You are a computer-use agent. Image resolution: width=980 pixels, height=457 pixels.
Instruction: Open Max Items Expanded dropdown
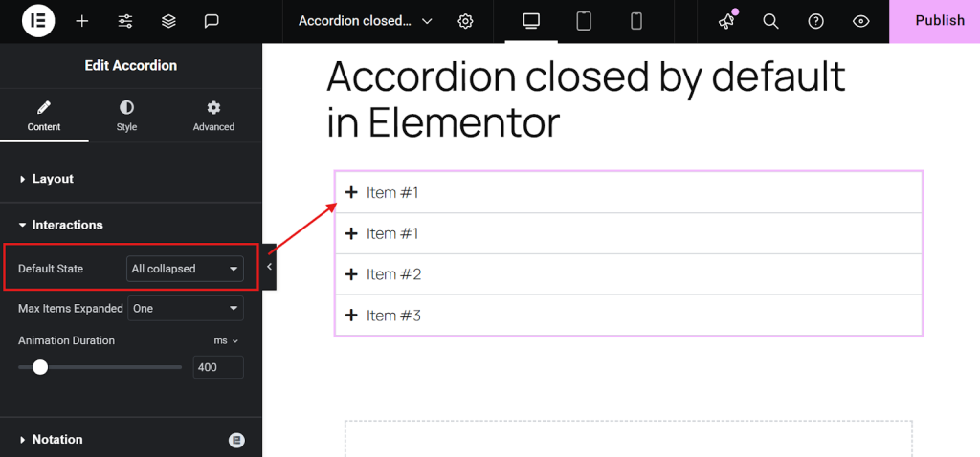[x=185, y=309]
